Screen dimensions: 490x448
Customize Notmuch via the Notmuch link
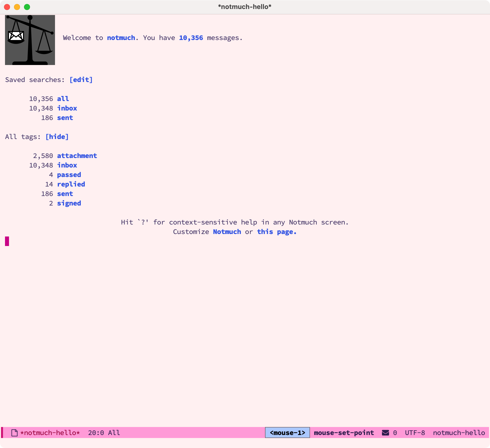(227, 232)
